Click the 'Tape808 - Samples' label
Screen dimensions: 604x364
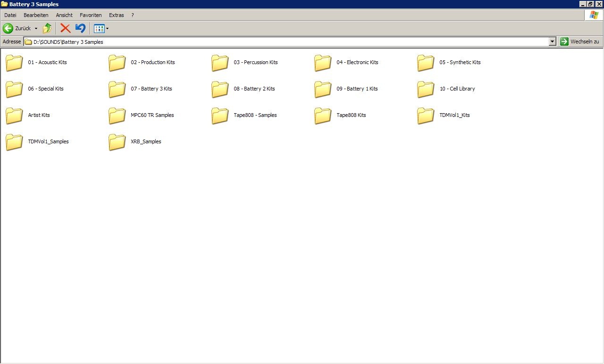click(255, 115)
